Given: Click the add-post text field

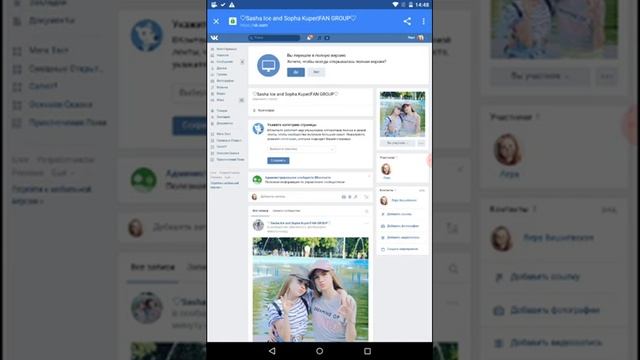Looking at the screenshot, I should pyautogui.click(x=298, y=197).
